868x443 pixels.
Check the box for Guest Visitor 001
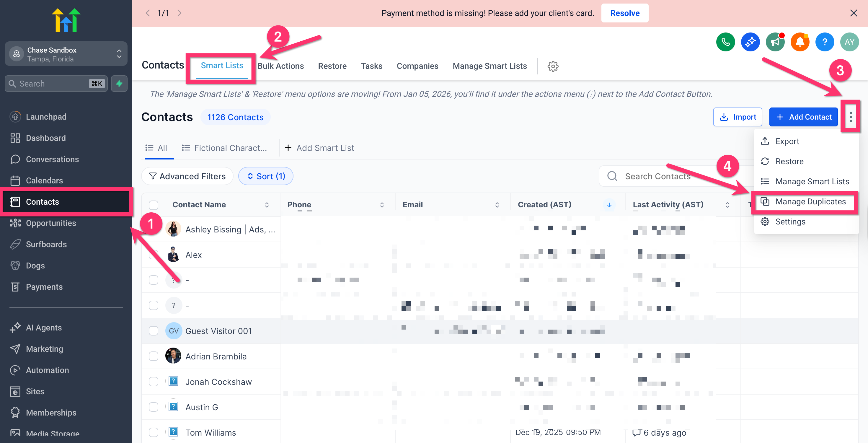click(x=154, y=331)
